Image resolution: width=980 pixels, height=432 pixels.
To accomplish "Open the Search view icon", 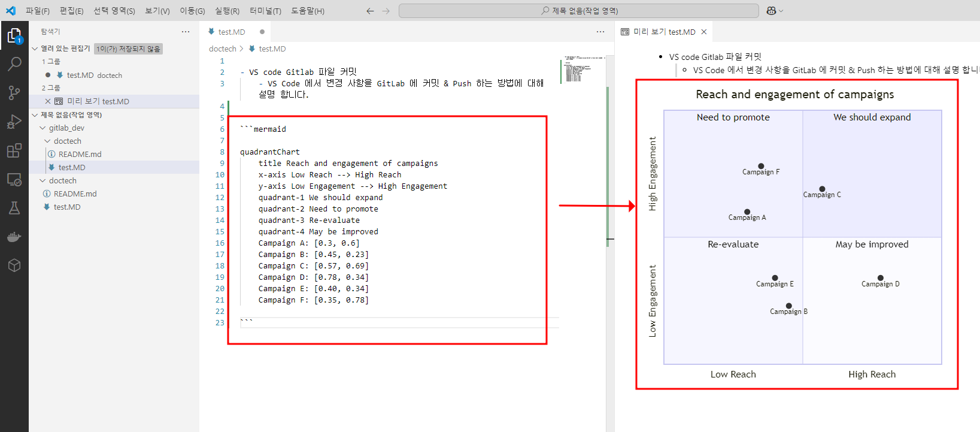I will click(14, 64).
